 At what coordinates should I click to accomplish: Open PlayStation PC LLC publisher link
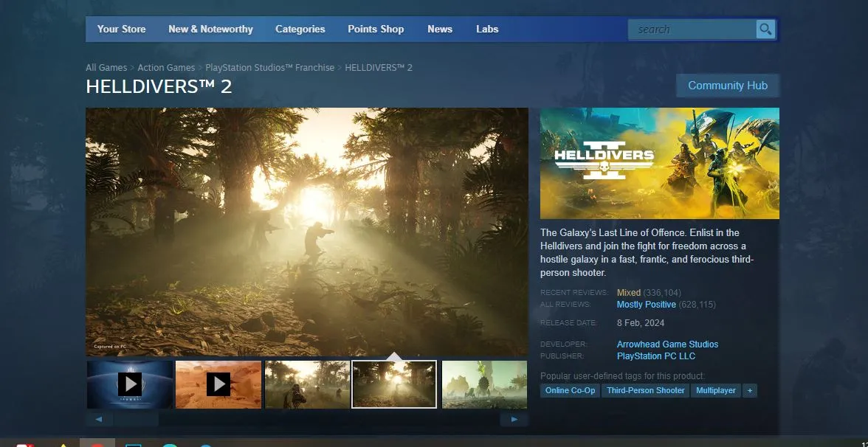(656, 356)
